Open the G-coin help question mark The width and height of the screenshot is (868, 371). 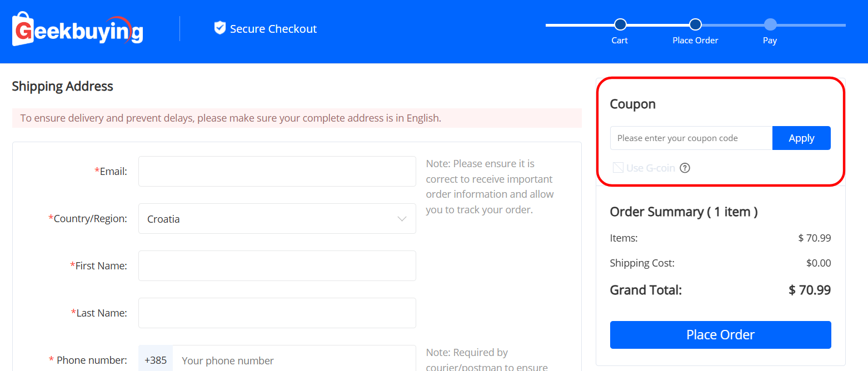tap(685, 168)
